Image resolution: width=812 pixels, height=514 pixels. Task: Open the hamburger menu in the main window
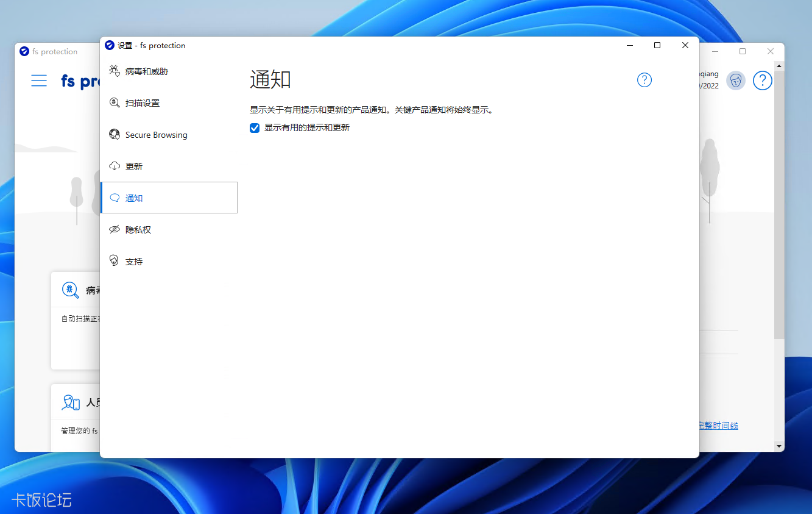[39, 80]
